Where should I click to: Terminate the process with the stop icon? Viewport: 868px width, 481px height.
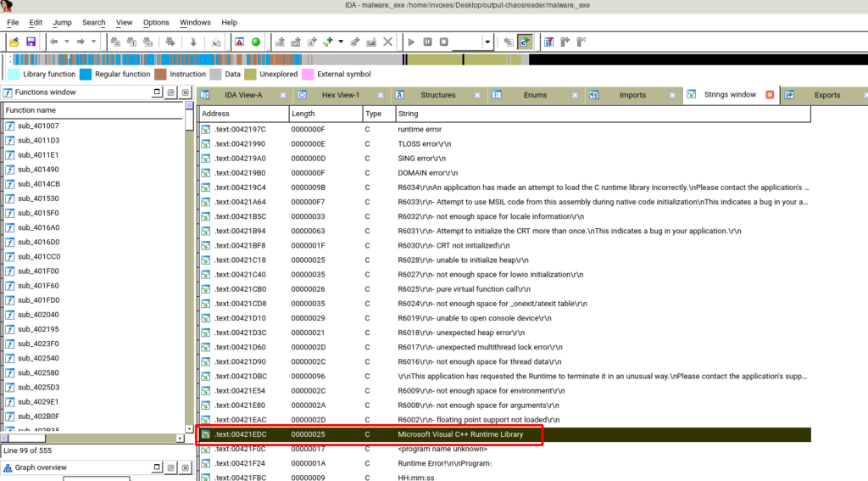(444, 42)
